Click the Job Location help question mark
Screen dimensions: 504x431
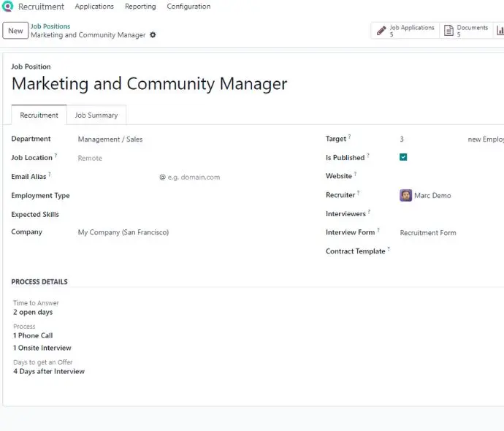pos(56,156)
